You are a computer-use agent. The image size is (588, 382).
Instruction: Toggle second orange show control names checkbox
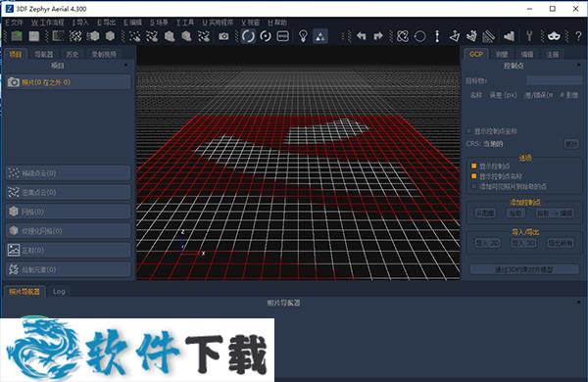474,175
